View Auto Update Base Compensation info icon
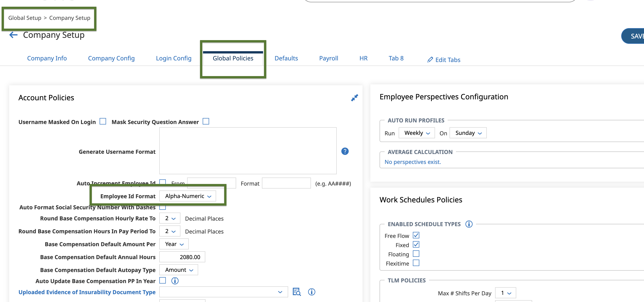 [x=175, y=281]
